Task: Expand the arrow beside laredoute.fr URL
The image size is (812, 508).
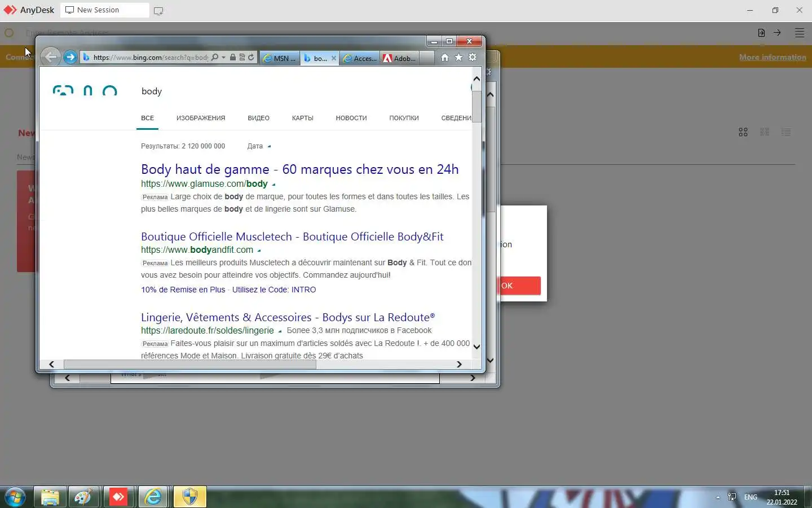Action: [x=280, y=331]
